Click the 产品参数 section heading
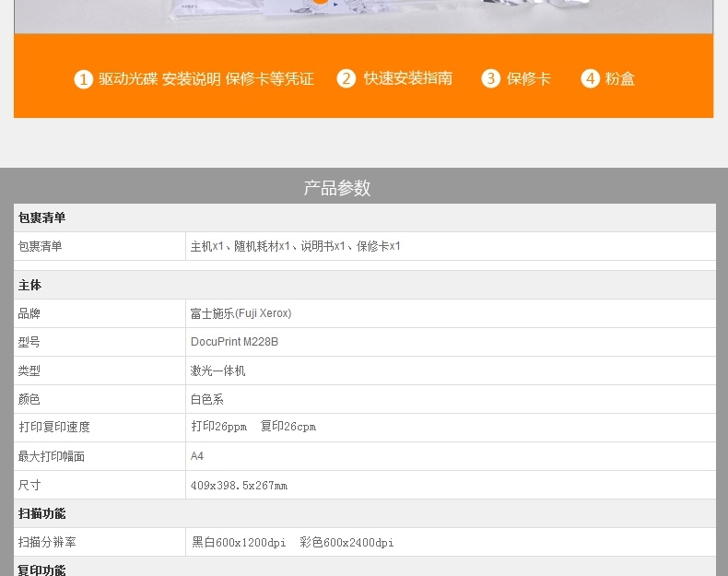728x576 pixels. 337,188
